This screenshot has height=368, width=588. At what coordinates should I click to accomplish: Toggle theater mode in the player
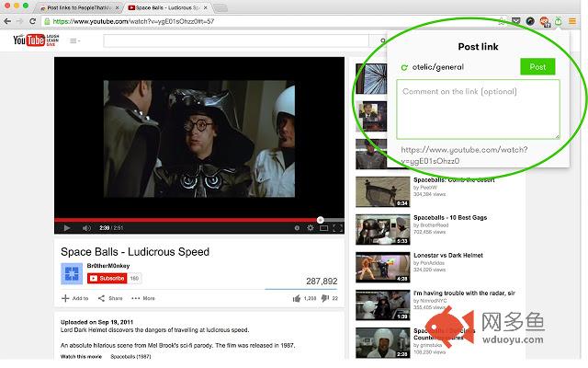(324, 228)
